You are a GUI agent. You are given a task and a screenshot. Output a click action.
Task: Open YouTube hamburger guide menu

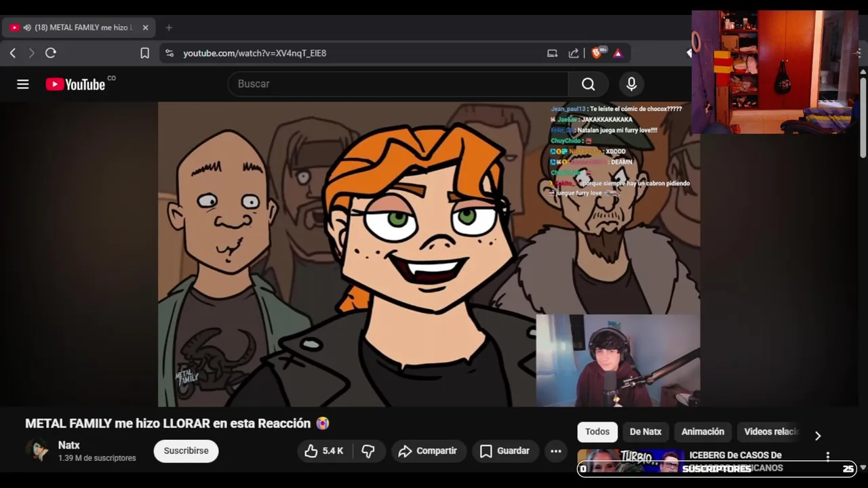tap(23, 84)
